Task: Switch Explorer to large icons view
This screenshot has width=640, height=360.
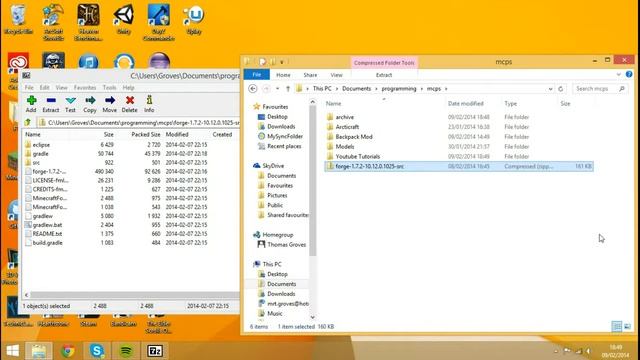Action: coord(628,326)
